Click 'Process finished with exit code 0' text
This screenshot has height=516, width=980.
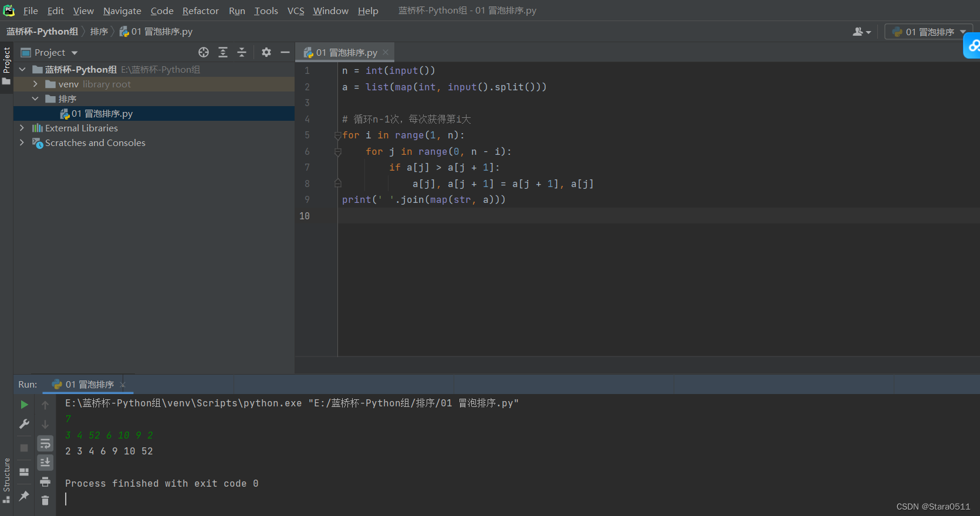[162, 483]
